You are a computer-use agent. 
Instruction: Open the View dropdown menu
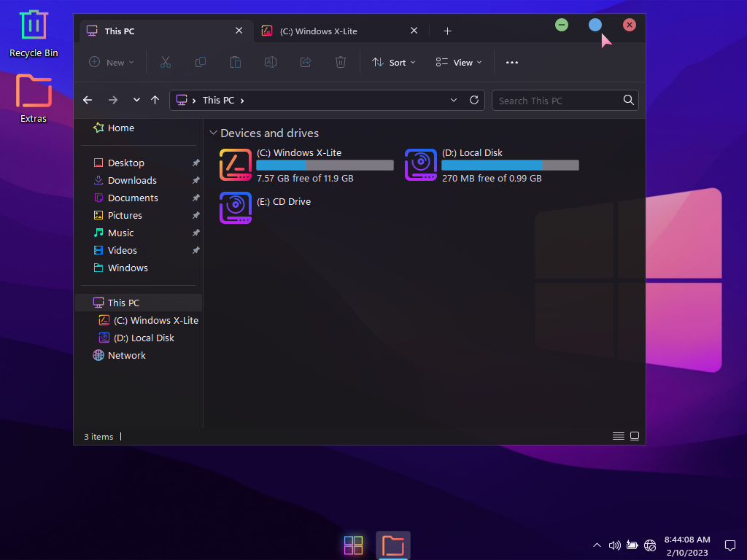coord(459,63)
